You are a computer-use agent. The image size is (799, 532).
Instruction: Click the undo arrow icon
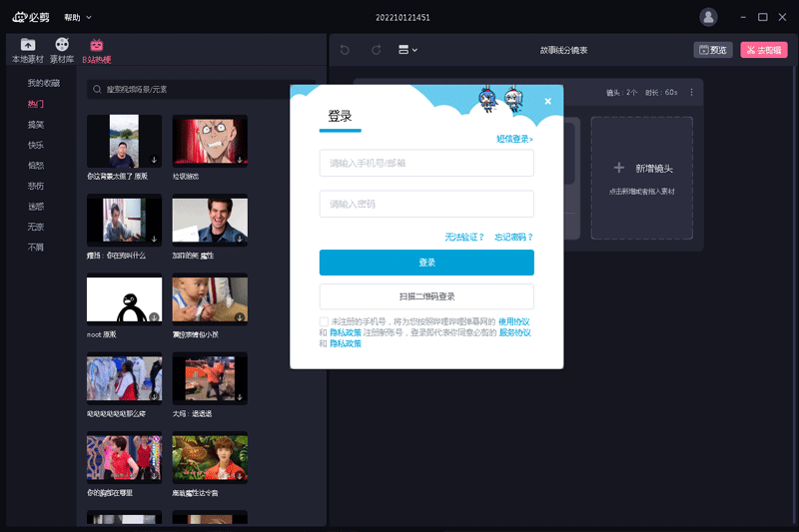point(346,50)
